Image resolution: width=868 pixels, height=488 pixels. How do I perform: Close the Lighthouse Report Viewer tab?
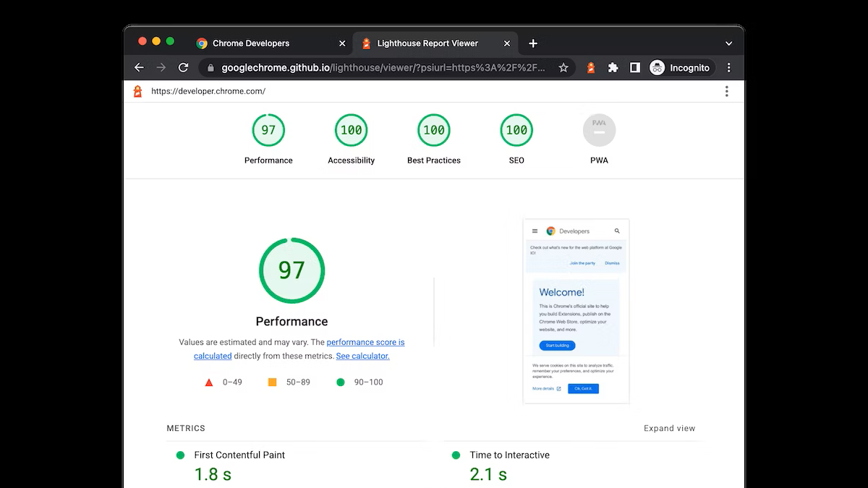[507, 43]
